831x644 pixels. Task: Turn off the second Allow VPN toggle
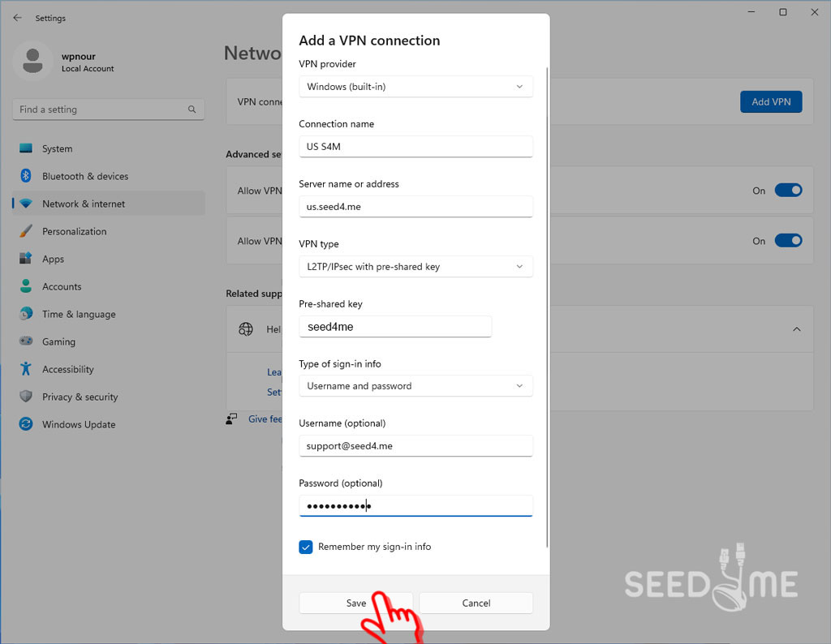click(788, 240)
